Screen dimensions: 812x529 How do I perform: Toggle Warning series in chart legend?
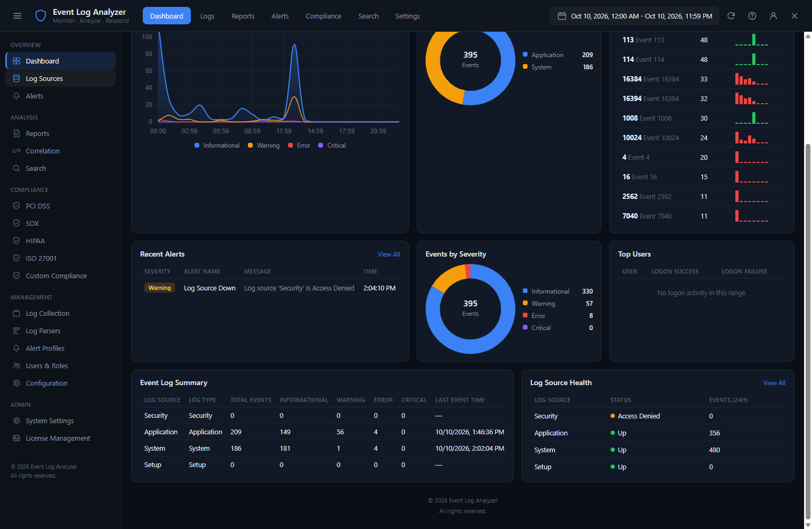263,145
